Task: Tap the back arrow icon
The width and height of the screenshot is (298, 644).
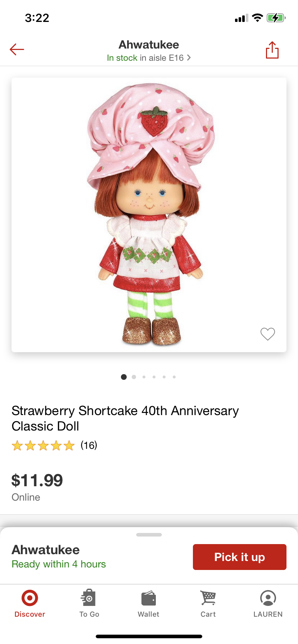Action: 17,49
